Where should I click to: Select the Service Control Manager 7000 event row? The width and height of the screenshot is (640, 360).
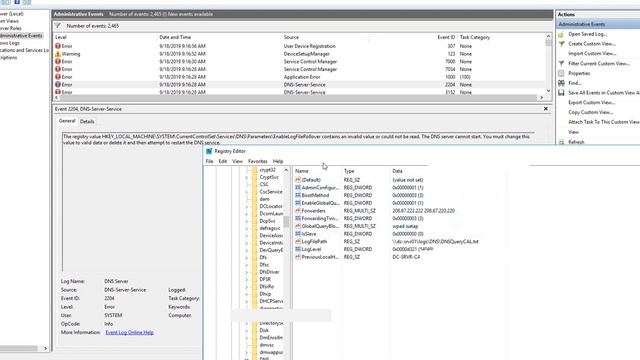click(300, 62)
